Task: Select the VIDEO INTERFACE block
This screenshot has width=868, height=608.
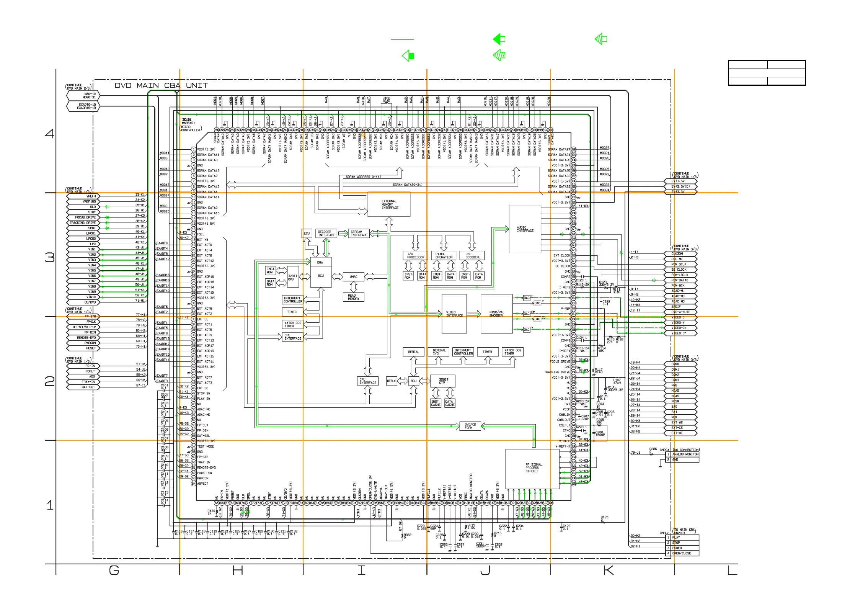Action: (454, 314)
